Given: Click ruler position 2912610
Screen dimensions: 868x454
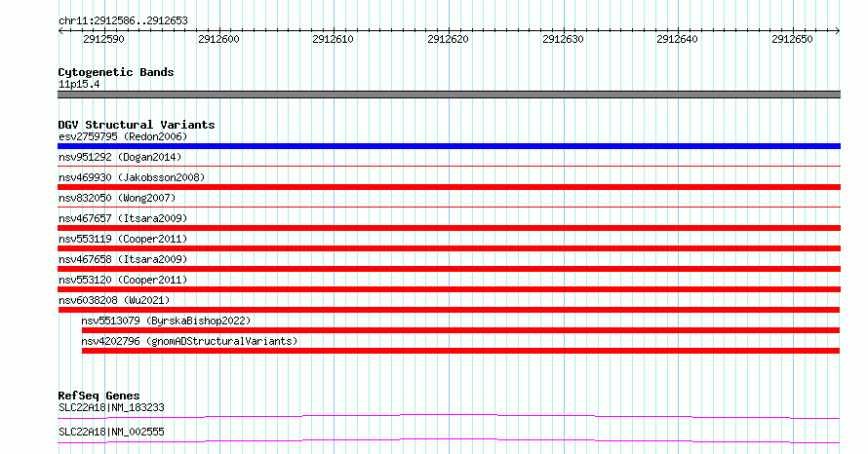Looking at the screenshot, I should 333,39.
